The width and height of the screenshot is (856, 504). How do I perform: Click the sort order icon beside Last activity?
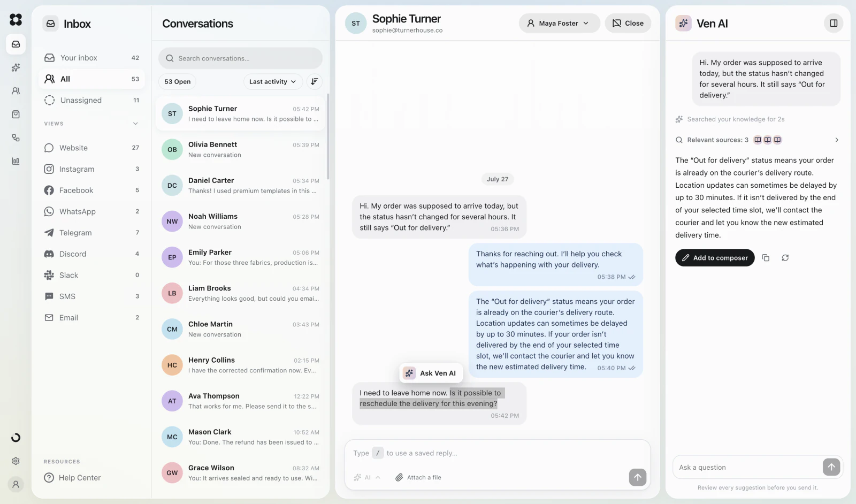[x=315, y=81]
